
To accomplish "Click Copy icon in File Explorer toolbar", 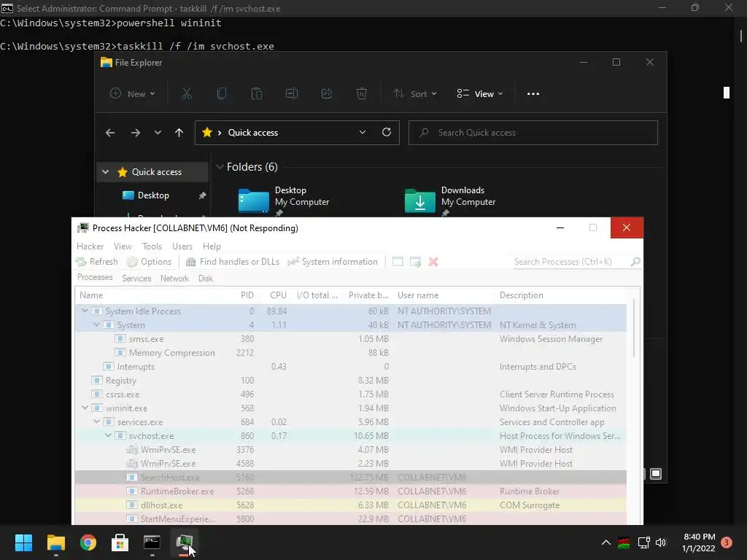I will pos(222,94).
